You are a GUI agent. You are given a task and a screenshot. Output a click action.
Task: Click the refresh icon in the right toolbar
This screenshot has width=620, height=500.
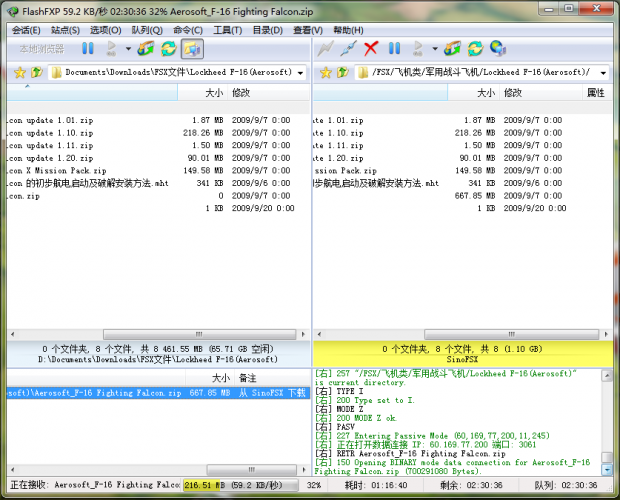pos(475,48)
